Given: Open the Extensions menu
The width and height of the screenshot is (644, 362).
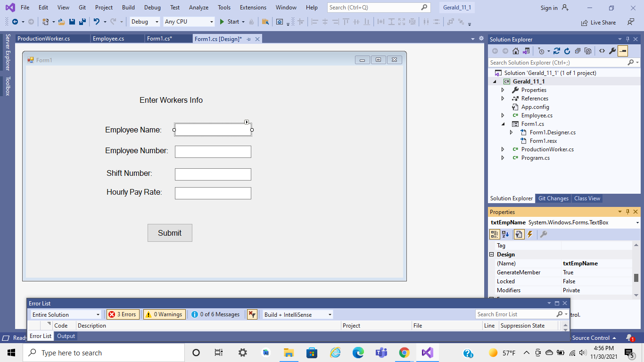Looking at the screenshot, I should [253, 8].
